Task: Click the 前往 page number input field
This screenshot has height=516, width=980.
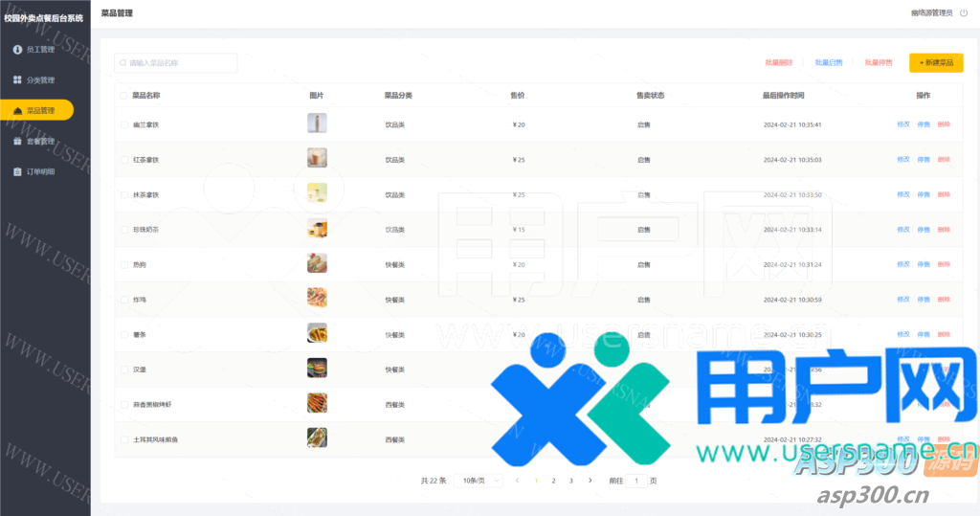Action: click(636, 481)
